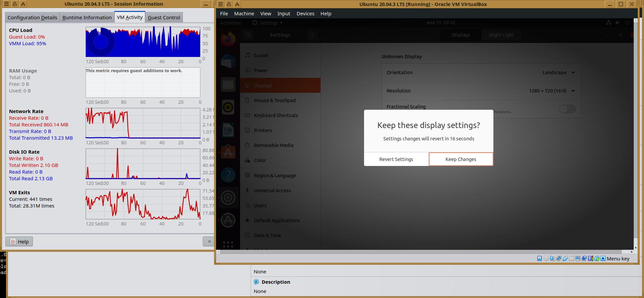This screenshot has width=644, height=298.
Task: Open the guest system power menu
Action: [x=627, y=23]
